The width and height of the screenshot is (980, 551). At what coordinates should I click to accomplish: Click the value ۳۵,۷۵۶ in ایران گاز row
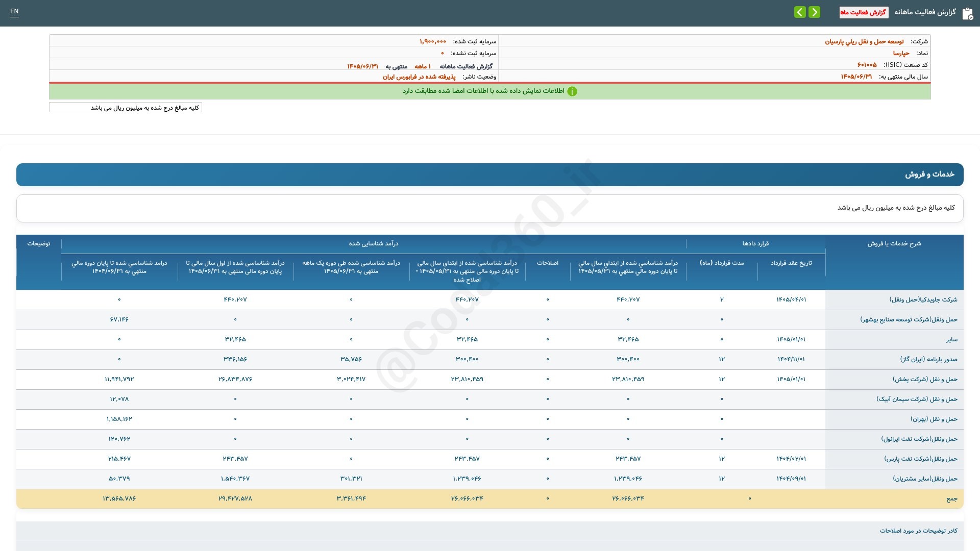pos(351,359)
